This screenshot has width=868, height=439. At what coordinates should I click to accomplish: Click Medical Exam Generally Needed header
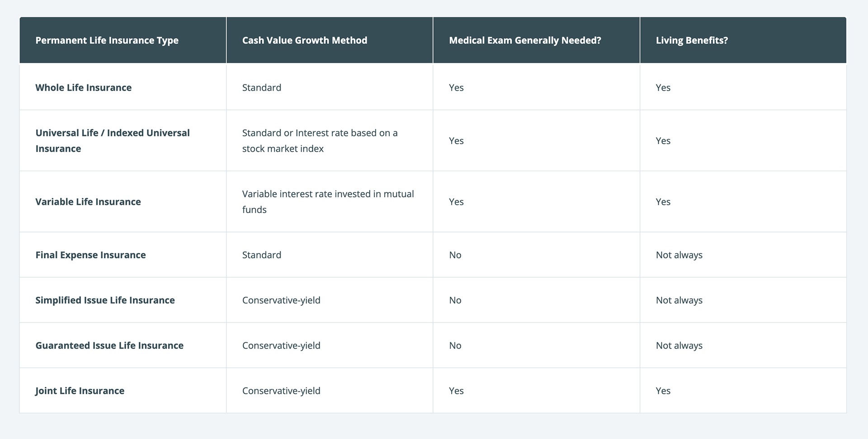tap(525, 40)
